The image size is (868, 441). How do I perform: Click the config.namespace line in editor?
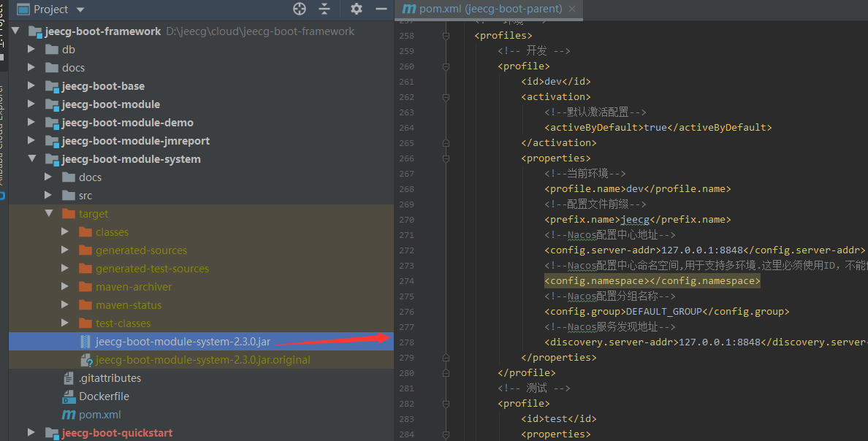click(x=652, y=281)
